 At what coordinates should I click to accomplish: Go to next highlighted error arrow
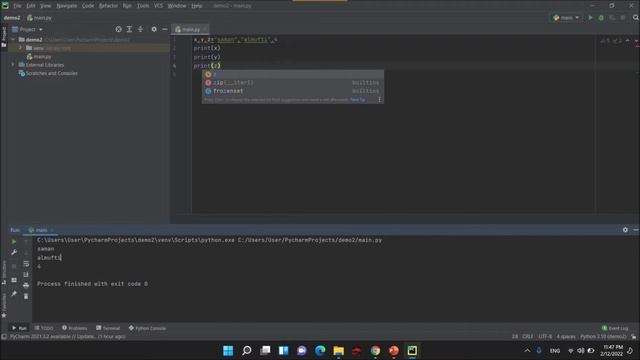pyautogui.click(x=636, y=40)
